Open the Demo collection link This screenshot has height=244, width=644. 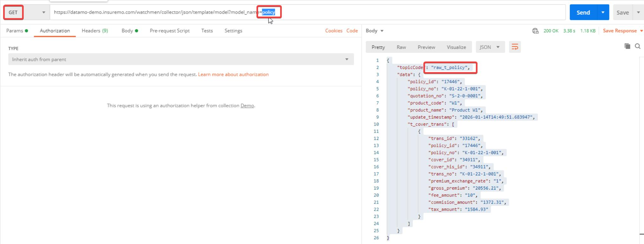(x=247, y=106)
